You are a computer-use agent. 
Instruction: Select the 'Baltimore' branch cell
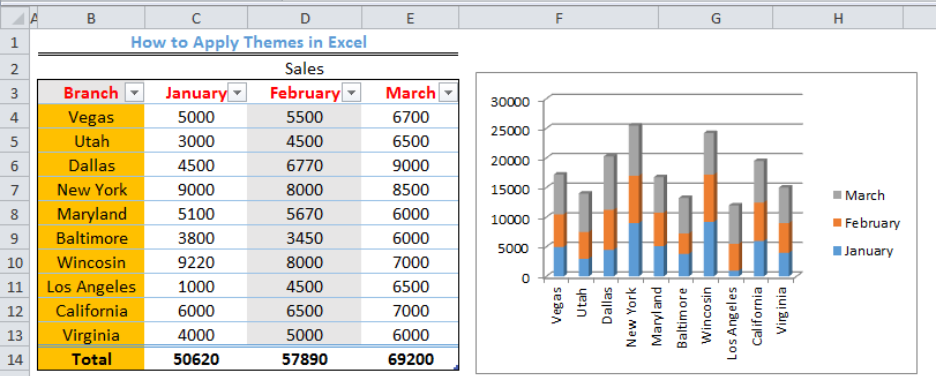(91, 238)
